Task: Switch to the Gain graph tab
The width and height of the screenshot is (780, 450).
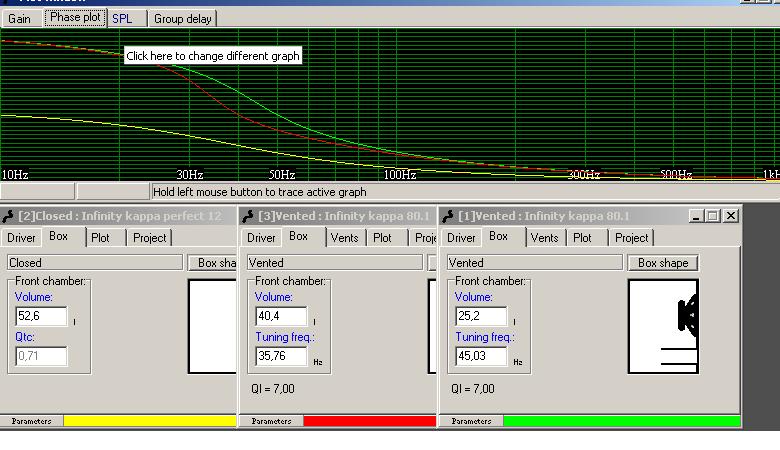Action: [20, 18]
